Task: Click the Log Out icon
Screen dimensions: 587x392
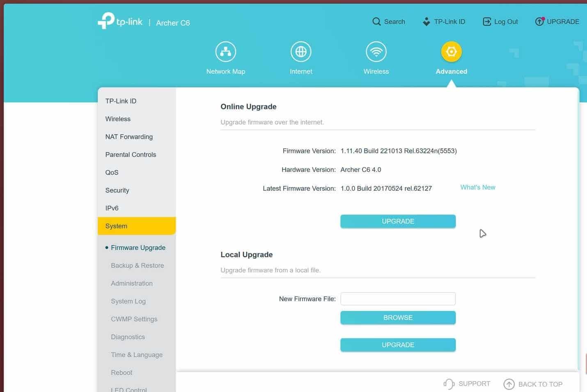Action: (x=487, y=22)
